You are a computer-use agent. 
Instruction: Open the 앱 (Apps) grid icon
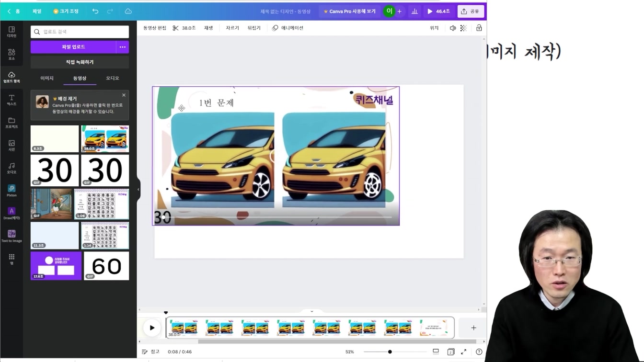tap(11, 259)
